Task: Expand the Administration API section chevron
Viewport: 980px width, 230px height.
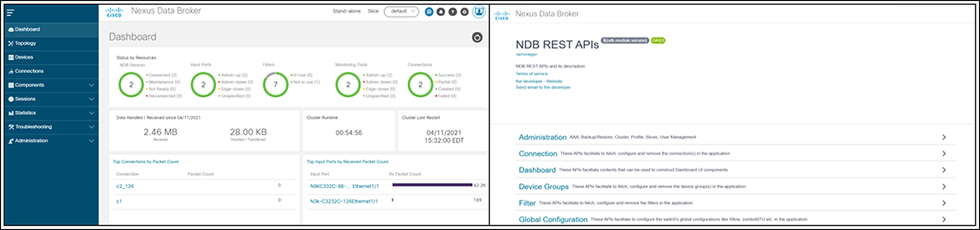Action: (944, 137)
